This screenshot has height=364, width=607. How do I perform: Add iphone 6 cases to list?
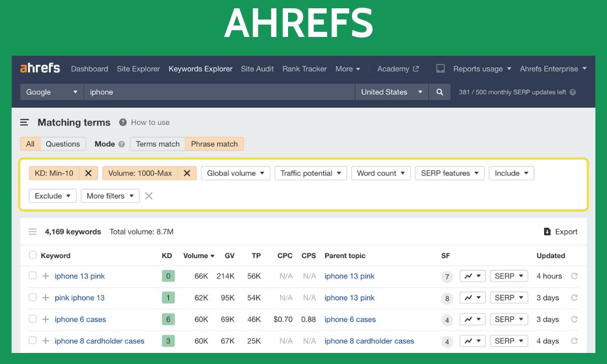tap(46, 319)
